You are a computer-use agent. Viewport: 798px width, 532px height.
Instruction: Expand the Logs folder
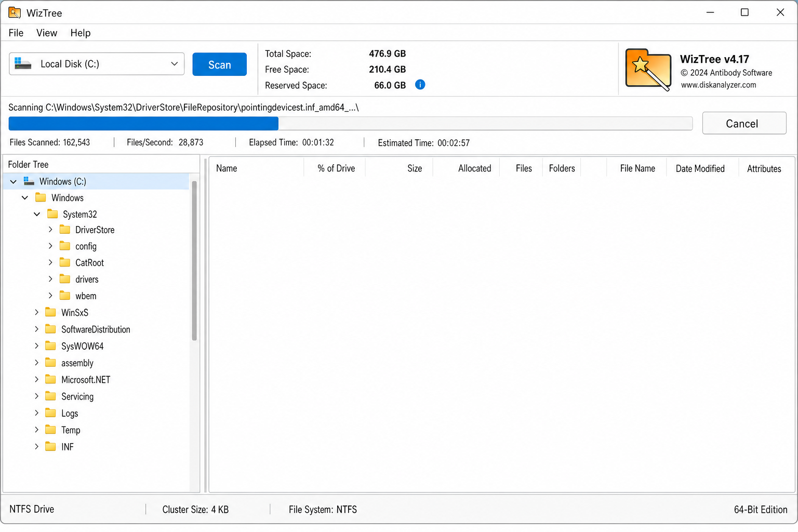pos(36,413)
